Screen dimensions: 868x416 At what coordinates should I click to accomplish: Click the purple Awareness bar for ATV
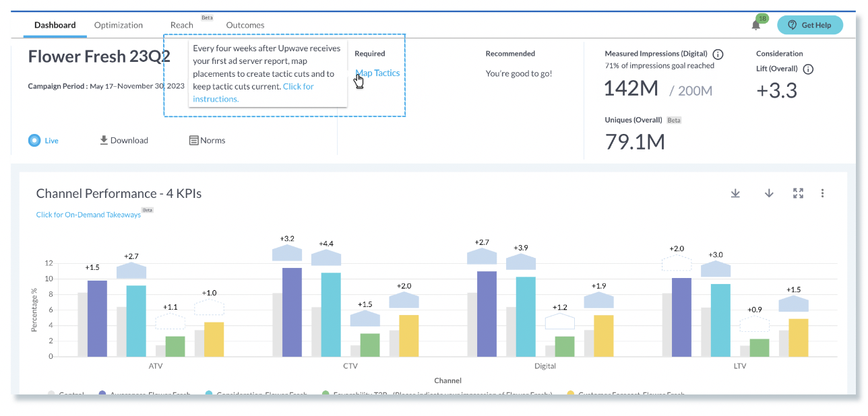tap(97, 318)
